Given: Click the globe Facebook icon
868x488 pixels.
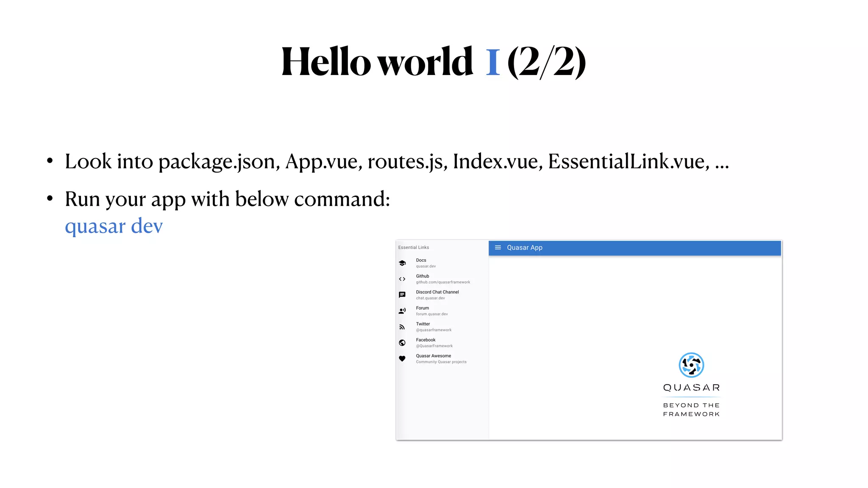Looking at the screenshot, I should 402,343.
